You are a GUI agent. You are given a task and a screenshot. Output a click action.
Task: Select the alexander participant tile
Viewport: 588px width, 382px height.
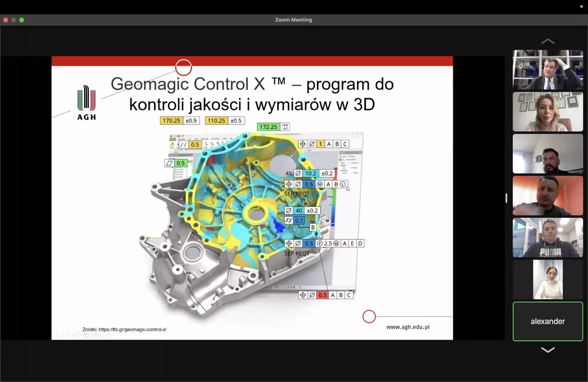click(548, 321)
